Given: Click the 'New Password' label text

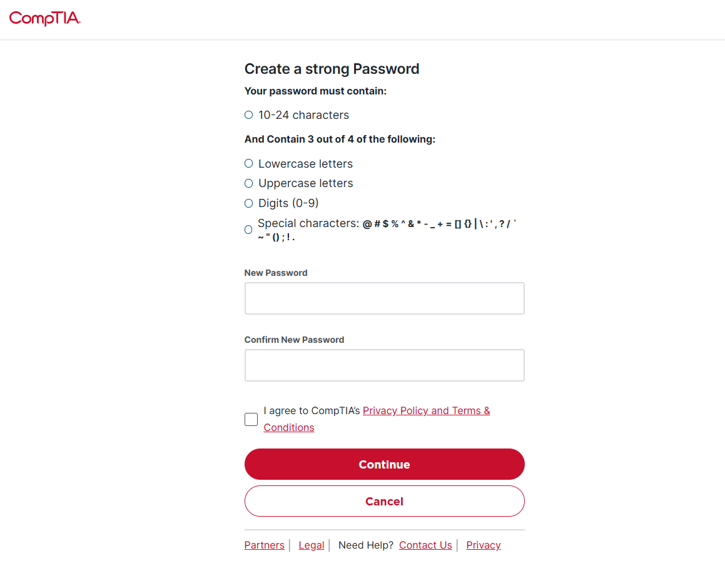Looking at the screenshot, I should (276, 273).
